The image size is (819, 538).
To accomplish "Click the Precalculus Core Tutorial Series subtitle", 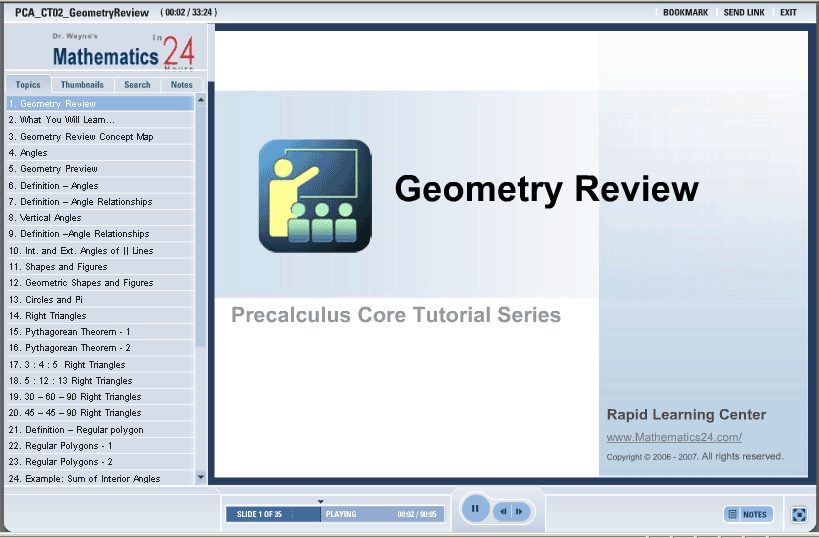I will 396,315.
